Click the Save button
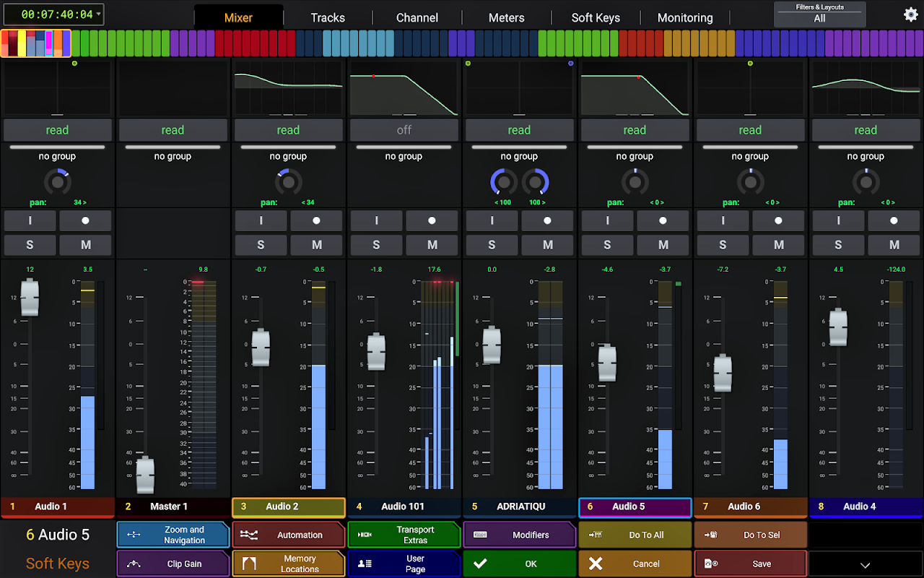 click(750, 564)
